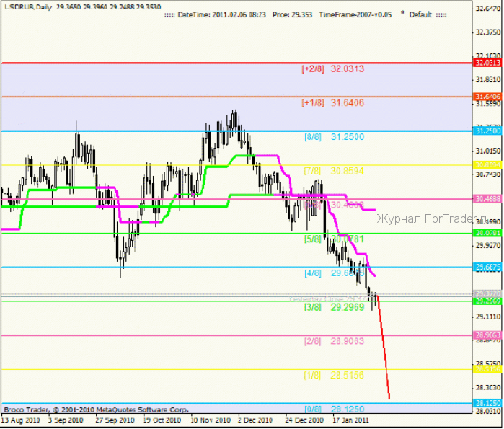Click the 10 Nov 2010 date on time axis
Viewport: 504px width, 429px height.
[x=211, y=420]
